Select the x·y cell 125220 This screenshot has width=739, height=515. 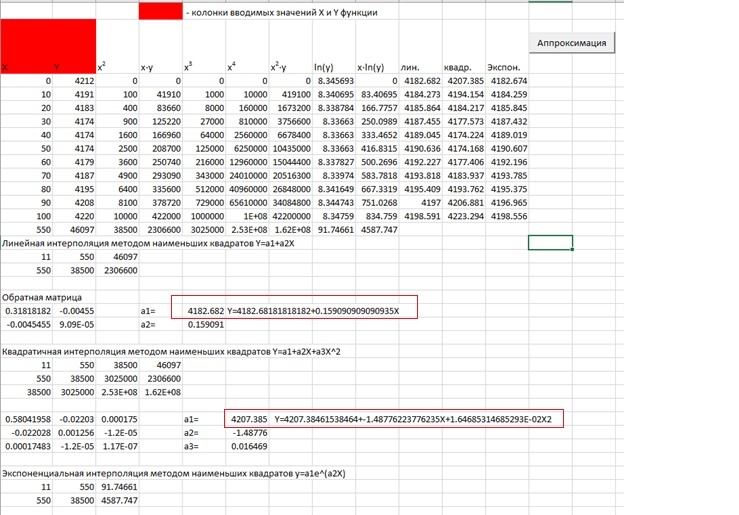[161, 122]
